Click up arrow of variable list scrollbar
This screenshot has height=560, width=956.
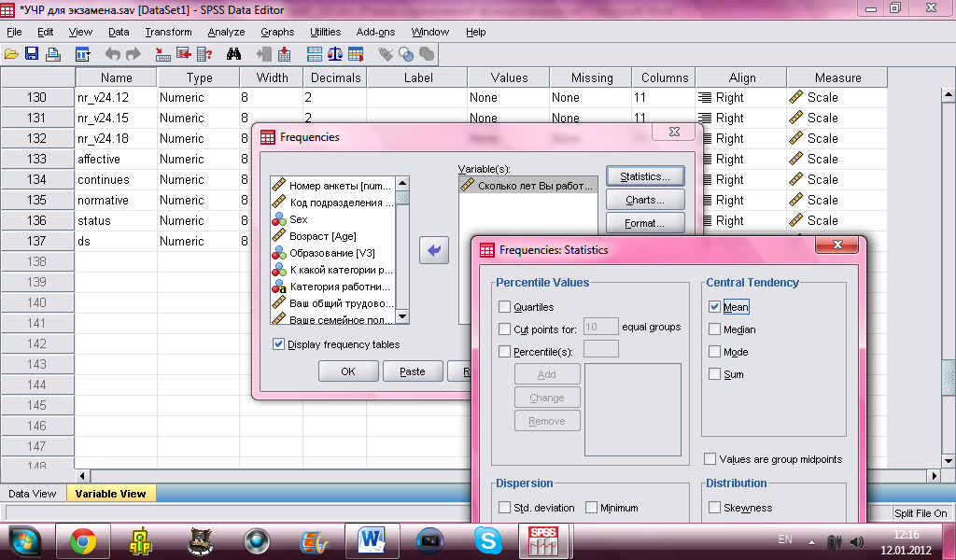[402, 184]
